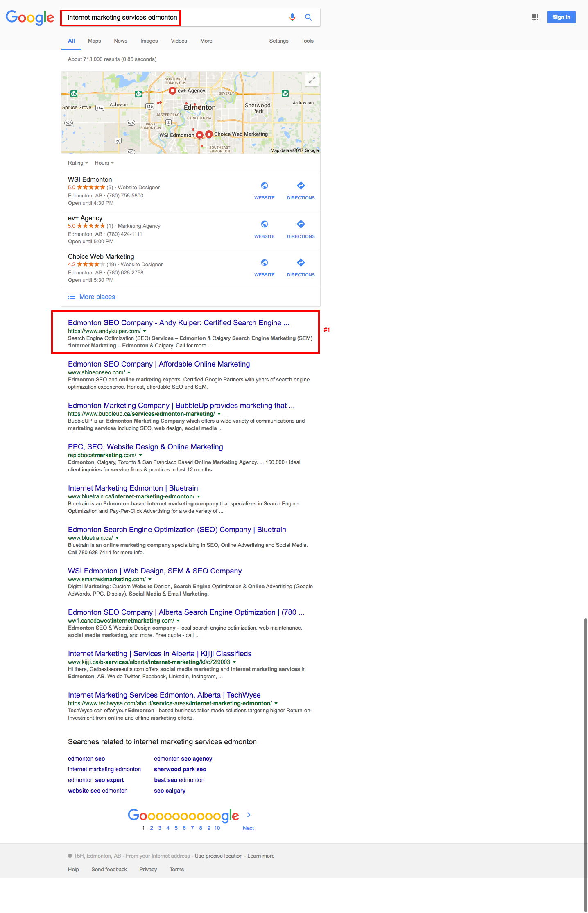The width and height of the screenshot is (588, 913).
Task: Open ev+ Agency website globe icon
Action: click(x=265, y=224)
